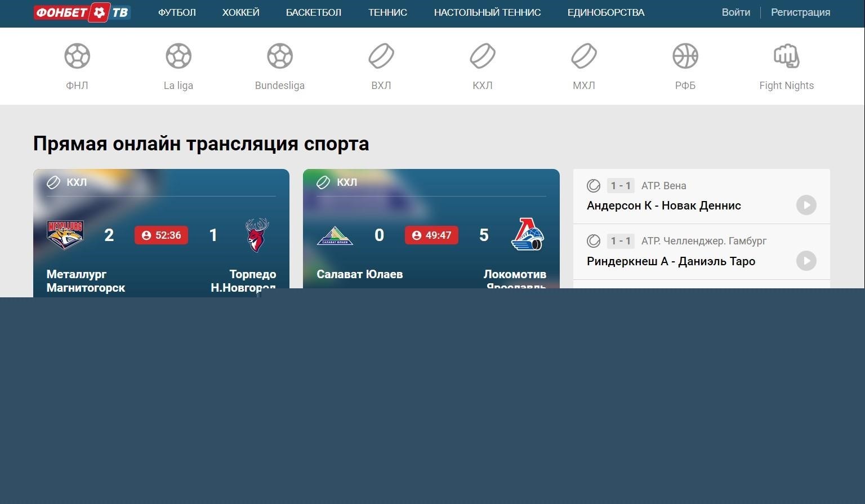Open the ХОККЕЙ menu
865x504 pixels.
[x=241, y=12]
